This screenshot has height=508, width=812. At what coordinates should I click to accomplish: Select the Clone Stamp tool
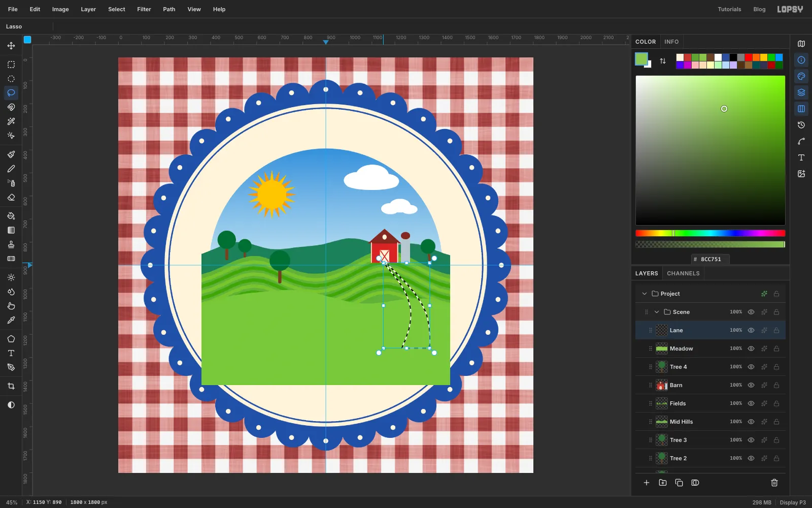11,244
